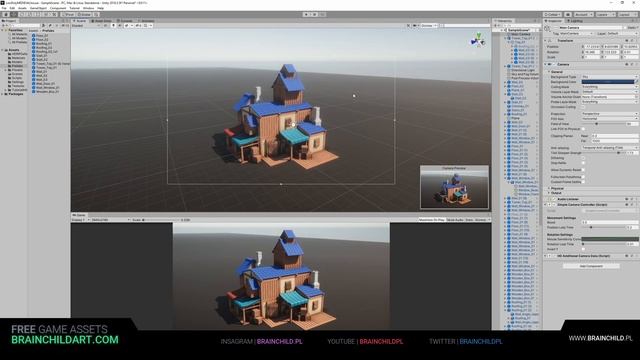Expand the Assets folder arrow

pyautogui.click(x=2, y=50)
